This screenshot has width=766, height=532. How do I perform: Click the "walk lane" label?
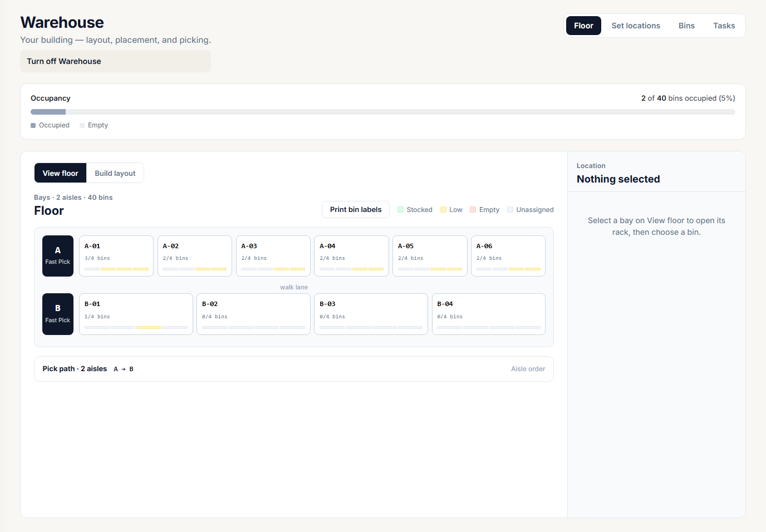coord(294,287)
